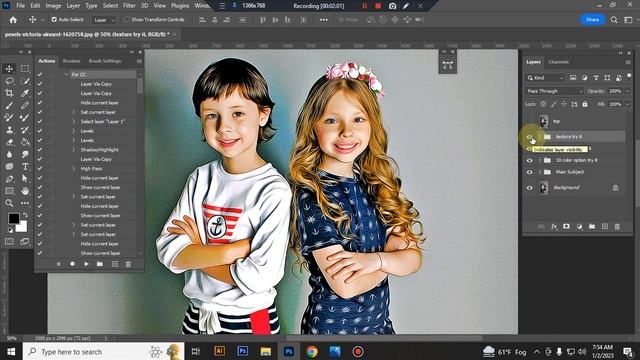Viewport: 640px width, 360px height.
Task: Select the Eyedropper tool
Action: click(25, 93)
